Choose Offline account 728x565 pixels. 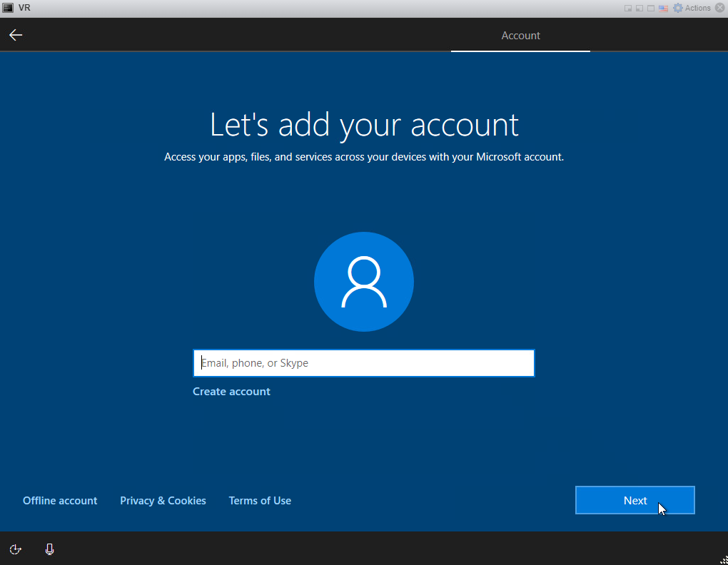pyautogui.click(x=60, y=501)
